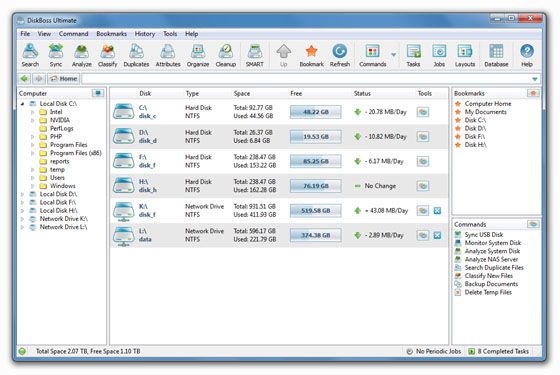
Task: Disconnect network drive K:\ with the X icon
Action: pos(437,211)
